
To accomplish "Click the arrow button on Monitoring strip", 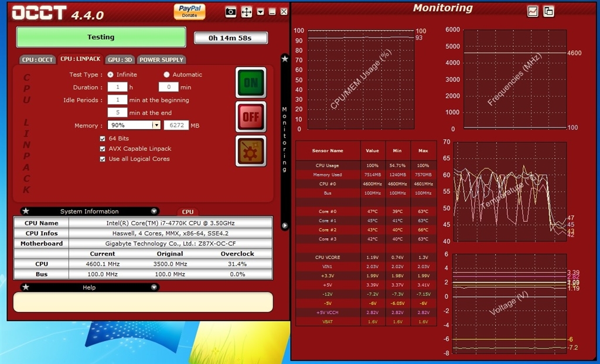I will [285, 225].
